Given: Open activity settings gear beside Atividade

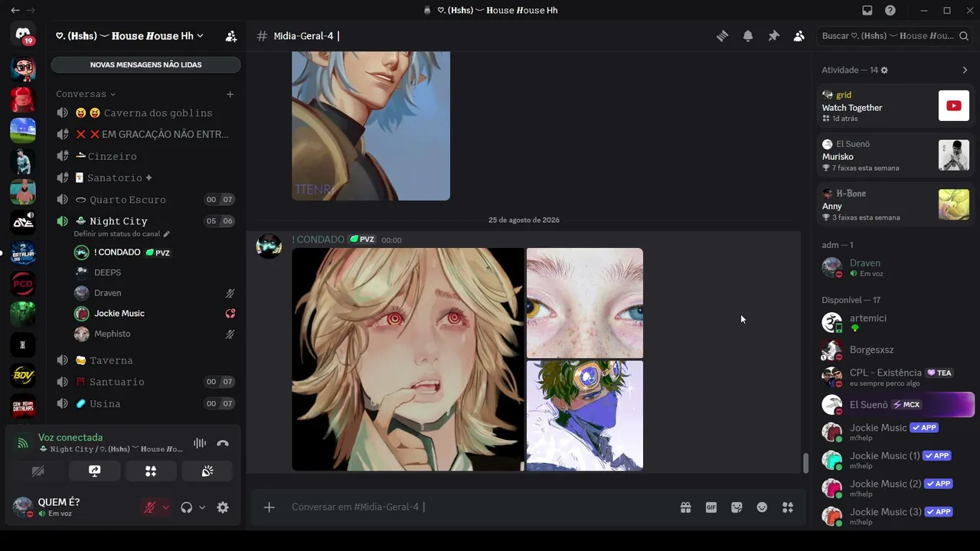Looking at the screenshot, I should click(x=884, y=70).
